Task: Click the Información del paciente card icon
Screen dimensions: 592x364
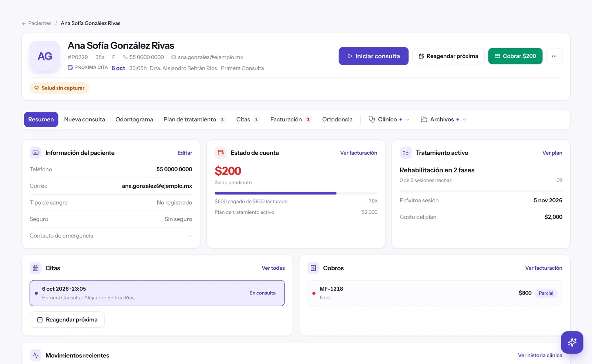Action: (x=36, y=153)
